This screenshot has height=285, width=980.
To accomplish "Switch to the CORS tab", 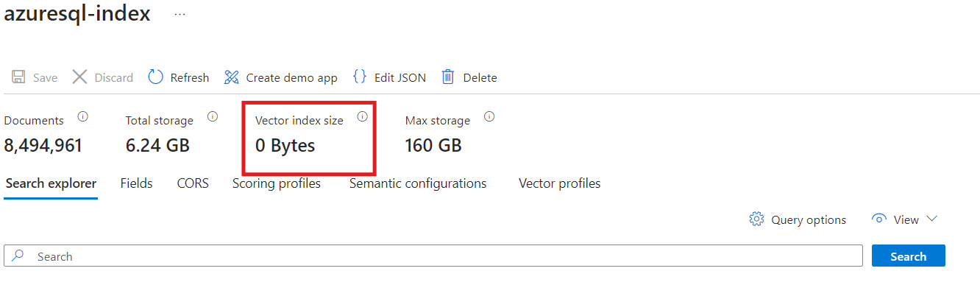I will click(x=193, y=183).
